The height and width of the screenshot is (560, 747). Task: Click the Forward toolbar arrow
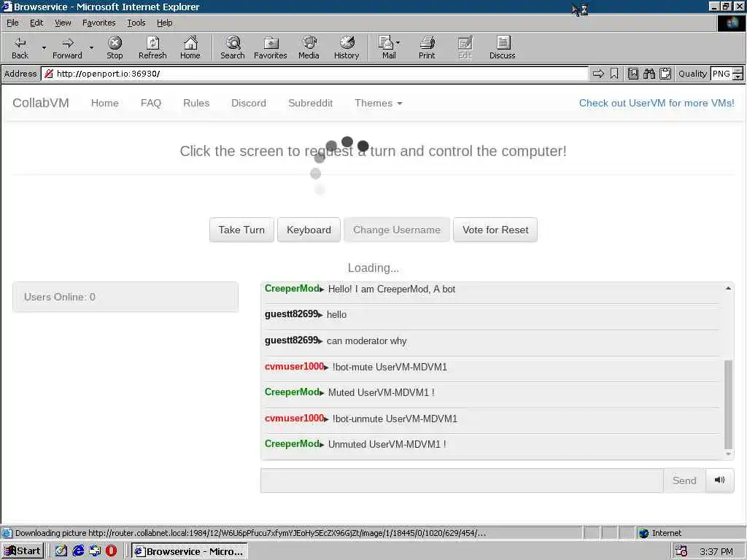coord(67,47)
